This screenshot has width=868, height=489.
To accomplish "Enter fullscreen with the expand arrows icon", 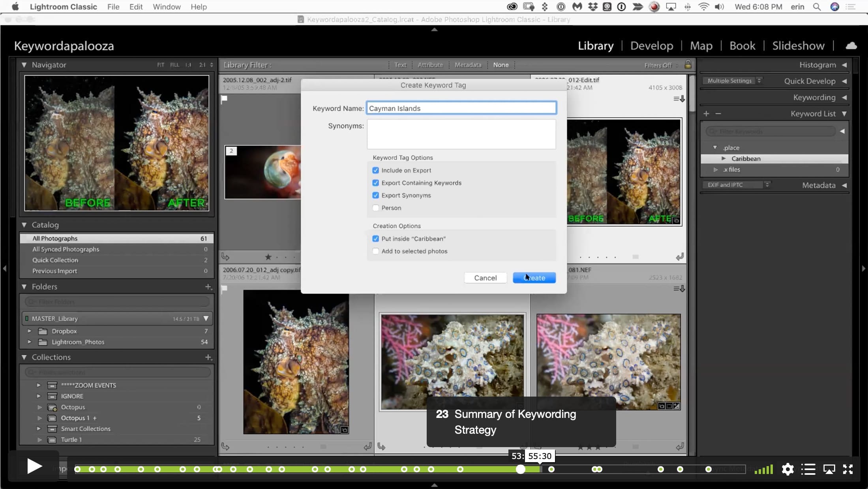I will click(847, 469).
